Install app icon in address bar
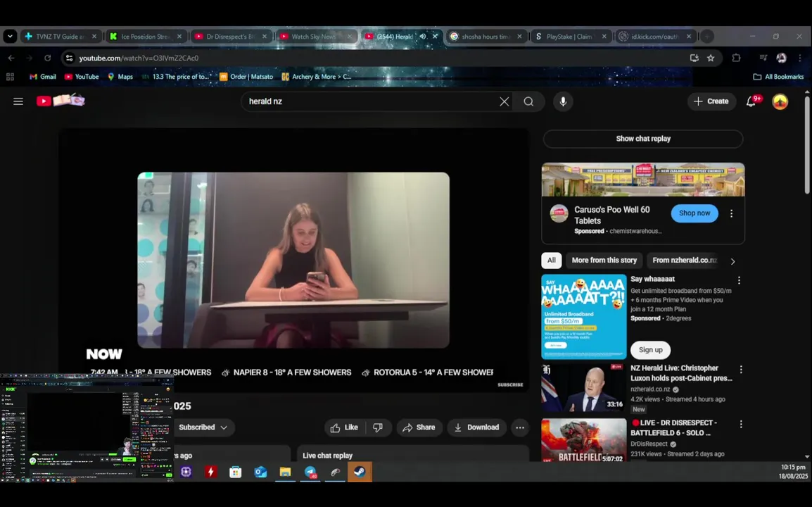The width and height of the screenshot is (812, 507). (694, 58)
